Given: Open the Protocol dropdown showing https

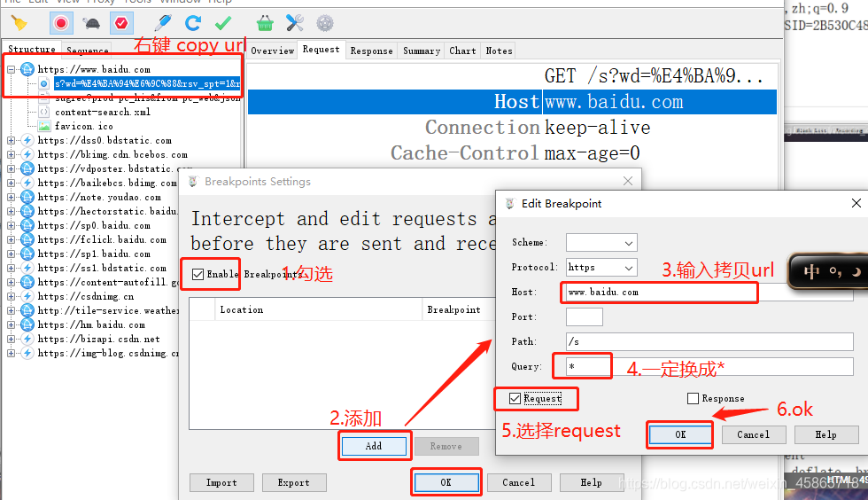Looking at the screenshot, I should tap(601, 267).
